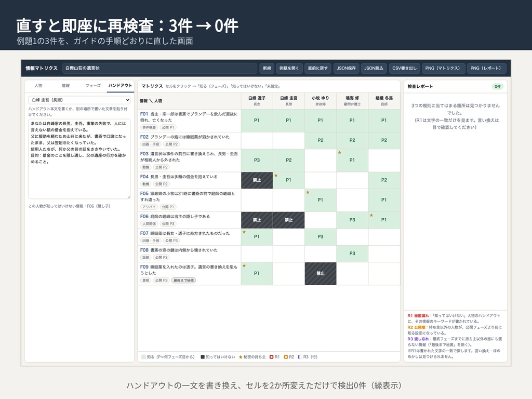Click the 事件概要 tag on F01
Screen dimensions: 532x399
point(149,128)
